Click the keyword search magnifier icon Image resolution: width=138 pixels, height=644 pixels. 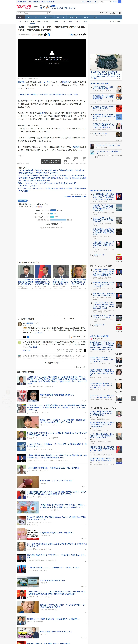(49, 13)
